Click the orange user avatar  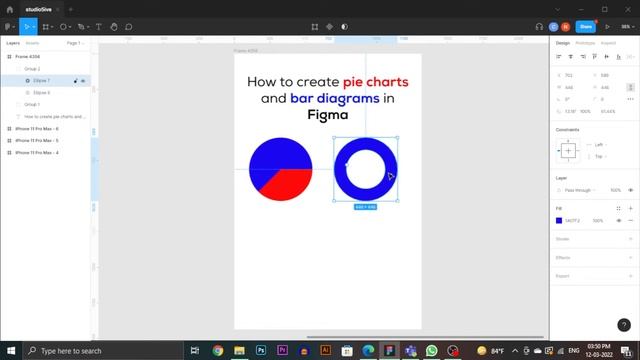point(565,27)
